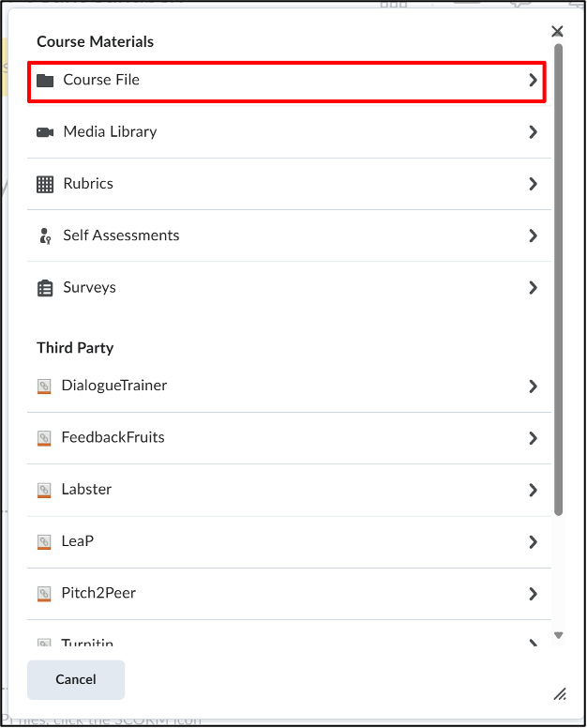Click the Course File folder icon
This screenshot has width=587, height=728.
[45, 81]
